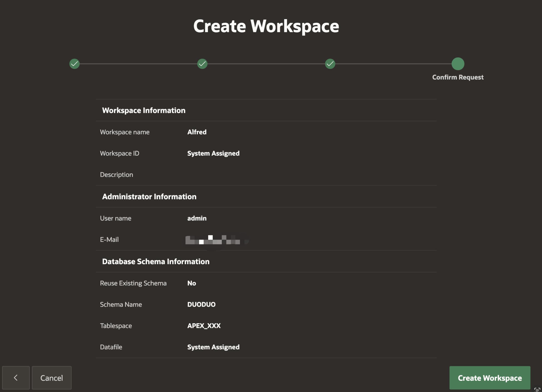
Task: Click the APEX_XXX tablespace value
Action: [x=204, y=326]
